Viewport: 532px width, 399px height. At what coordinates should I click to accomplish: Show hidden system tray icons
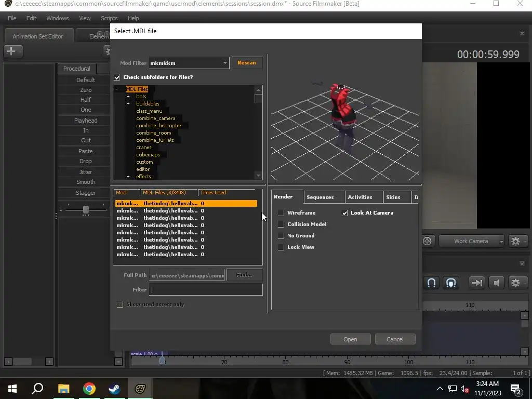click(x=440, y=389)
